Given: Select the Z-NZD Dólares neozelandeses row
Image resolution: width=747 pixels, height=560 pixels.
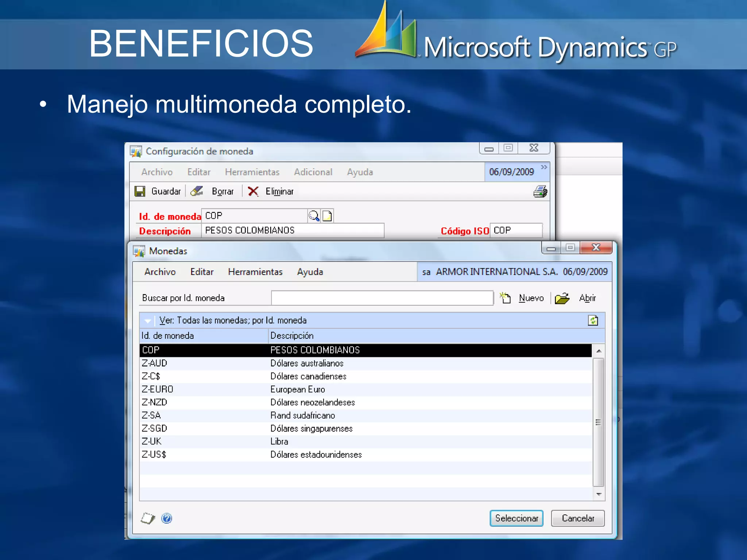Looking at the screenshot, I should click(x=365, y=402).
